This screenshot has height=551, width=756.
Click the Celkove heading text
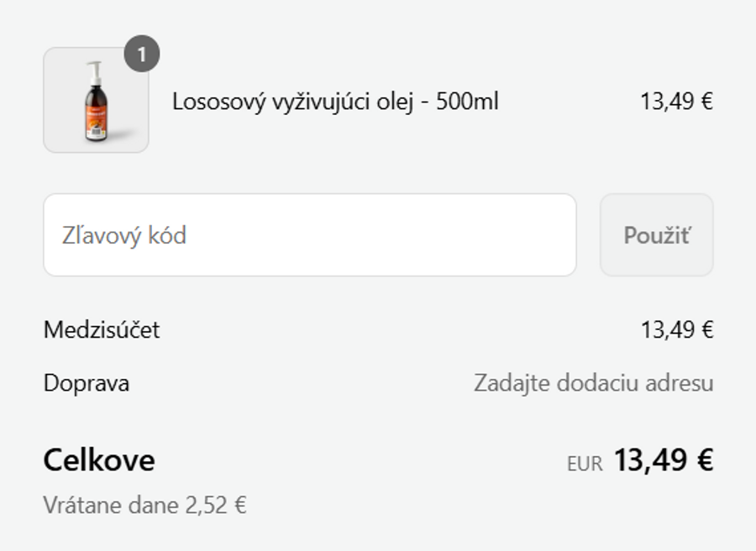pyautogui.click(x=99, y=460)
